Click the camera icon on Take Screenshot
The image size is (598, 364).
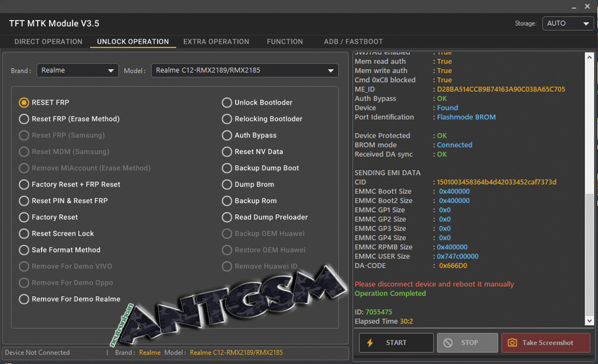click(x=512, y=343)
